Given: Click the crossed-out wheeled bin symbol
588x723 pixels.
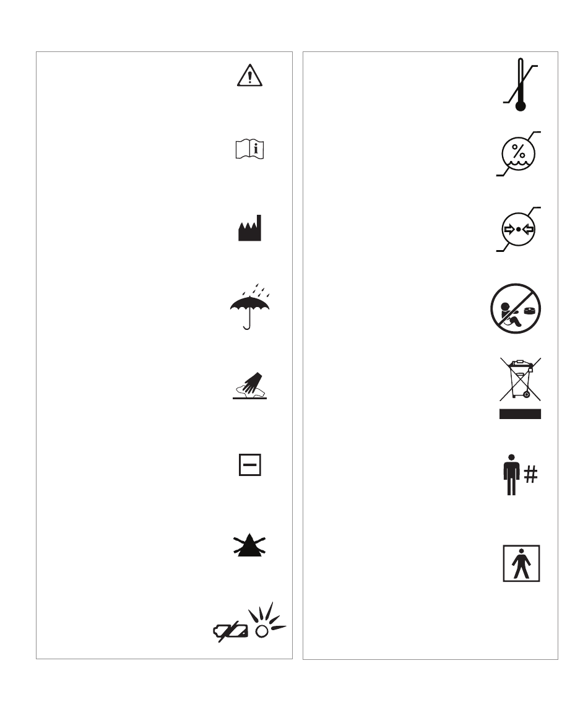Looking at the screenshot, I should pyautogui.click(x=520, y=379).
